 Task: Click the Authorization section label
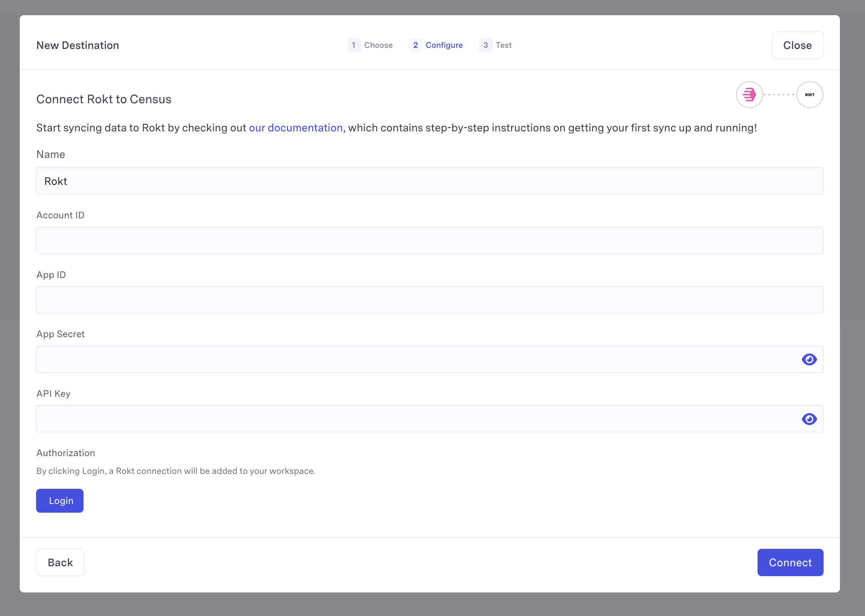66,453
